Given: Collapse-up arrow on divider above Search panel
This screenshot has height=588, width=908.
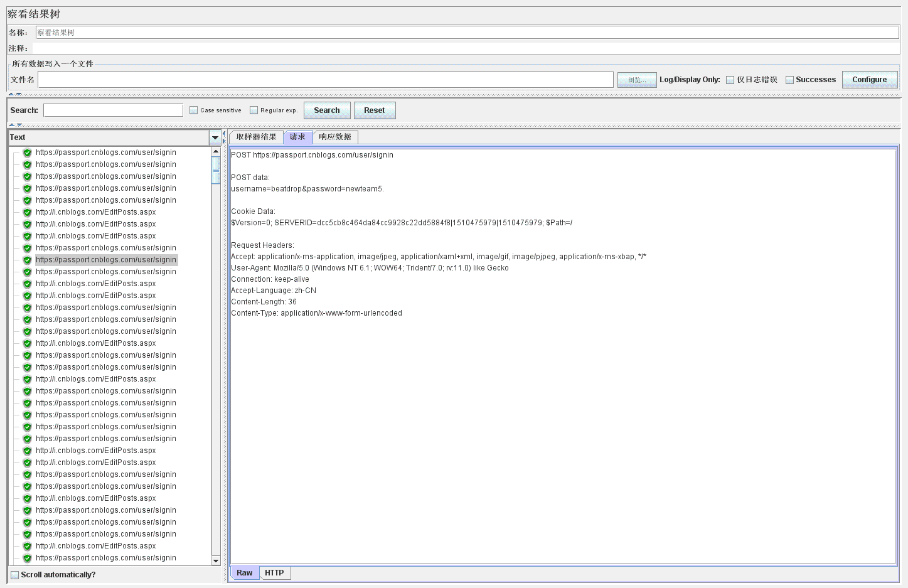Looking at the screenshot, I should 11,94.
